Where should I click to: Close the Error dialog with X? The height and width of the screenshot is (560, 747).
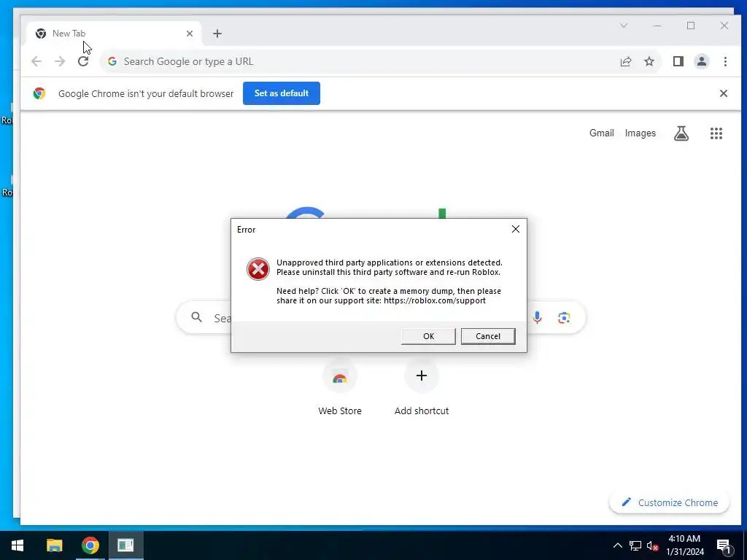tap(516, 230)
